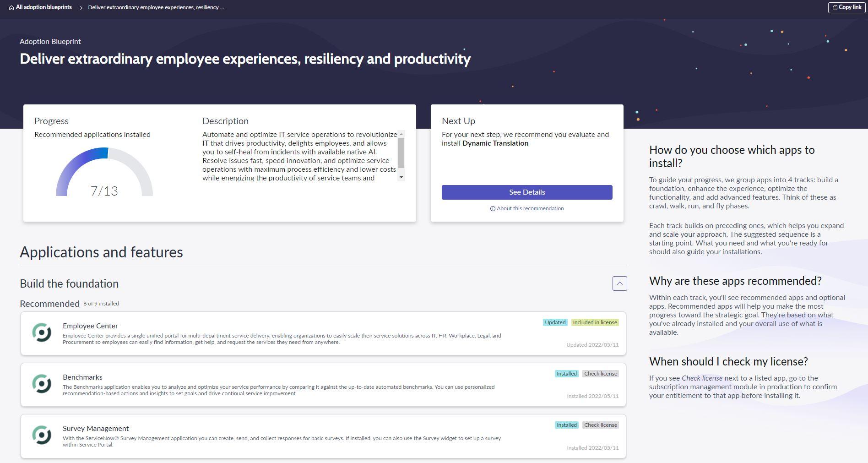Click the 7/13 progress gauge

pyautogui.click(x=104, y=190)
